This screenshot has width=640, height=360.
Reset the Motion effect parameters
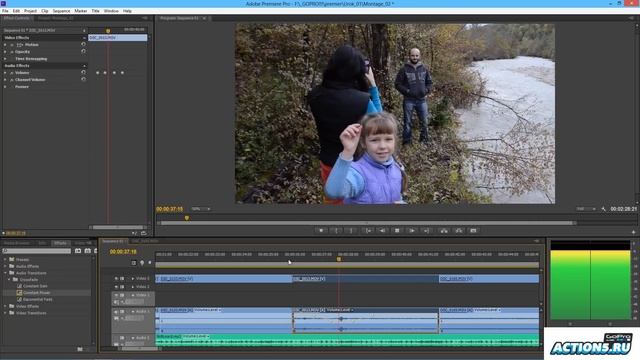coord(83,44)
